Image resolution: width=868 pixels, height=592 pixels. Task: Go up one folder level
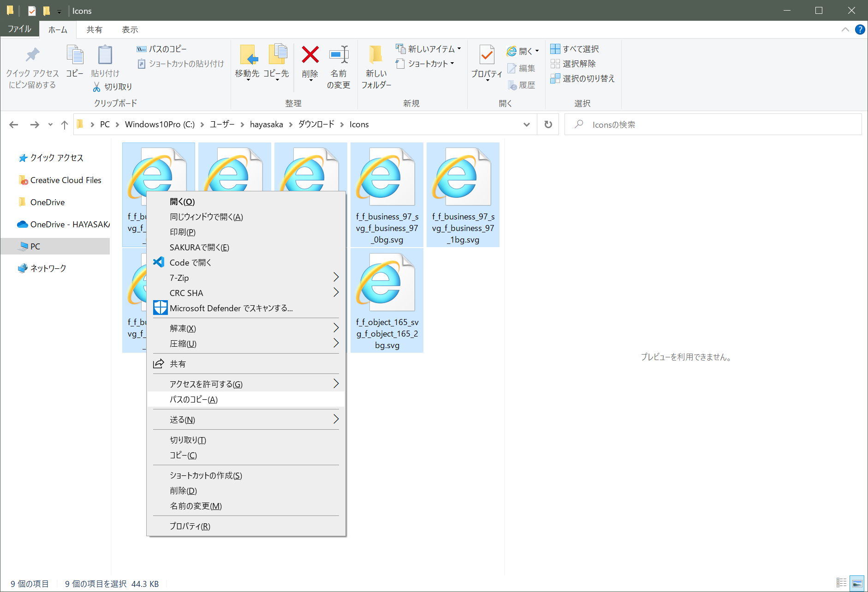point(65,124)
